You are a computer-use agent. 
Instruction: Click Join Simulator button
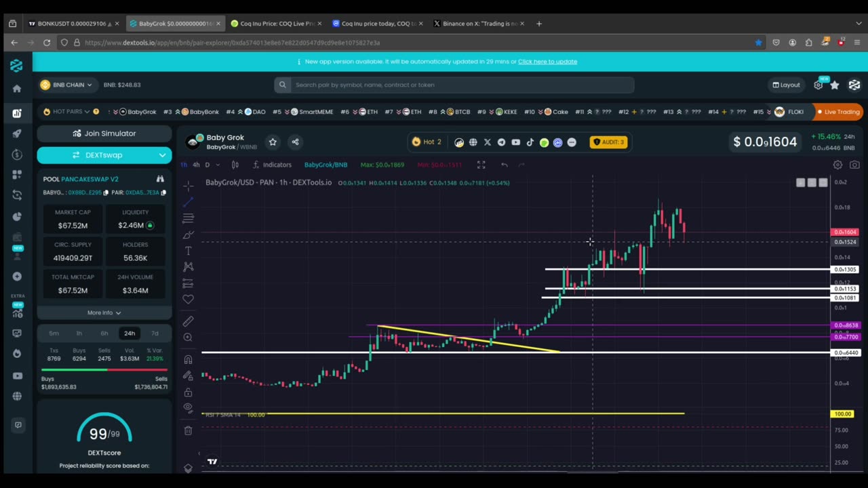coord(104,134)
